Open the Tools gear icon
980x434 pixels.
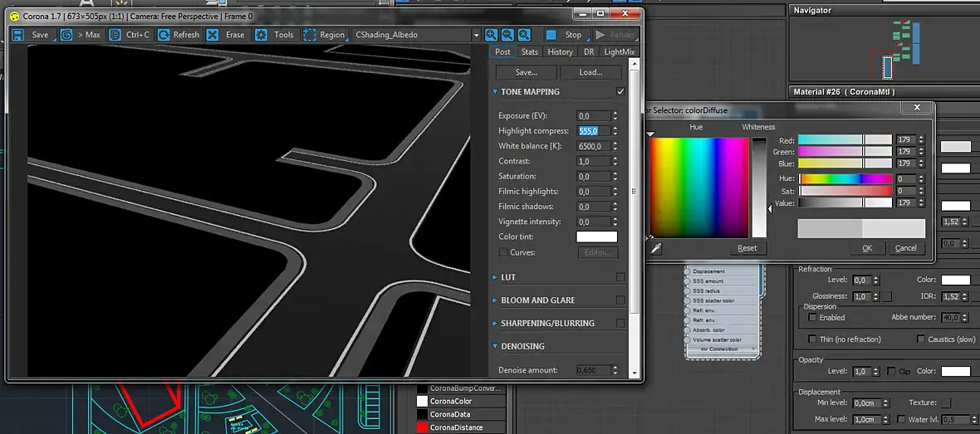(x=262, y=35)
